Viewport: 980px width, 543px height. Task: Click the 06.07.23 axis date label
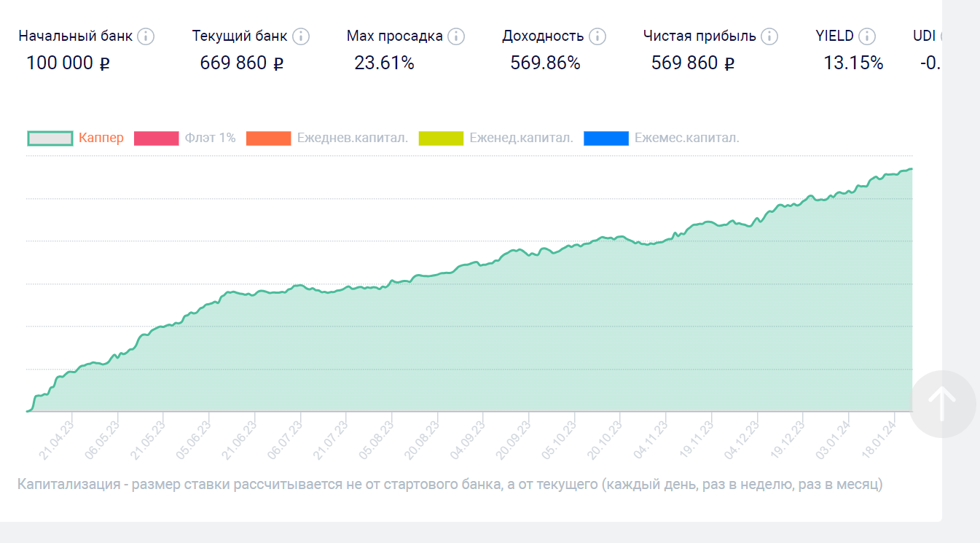(285, 439)
